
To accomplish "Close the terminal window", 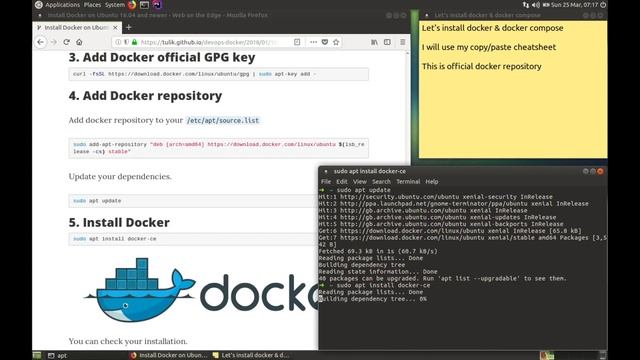I will (x=600, y=171).
